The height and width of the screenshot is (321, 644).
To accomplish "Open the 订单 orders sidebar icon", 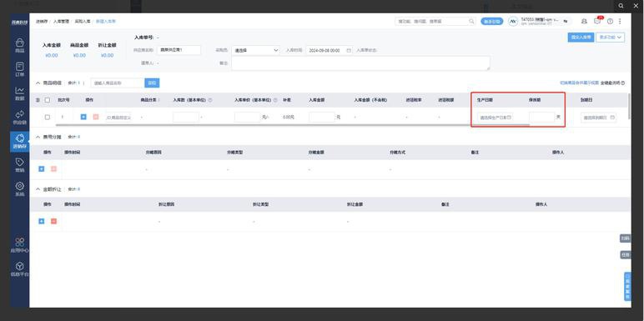I will (x=20, y=69).
